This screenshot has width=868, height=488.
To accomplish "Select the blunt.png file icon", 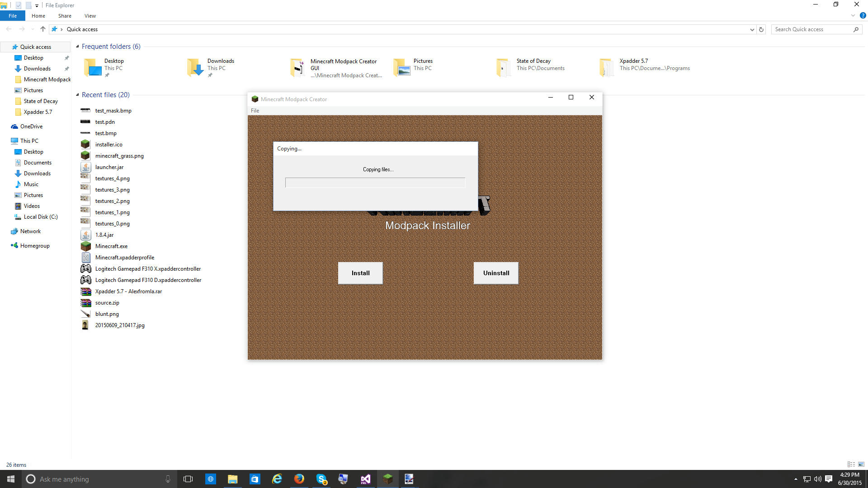I will (x=85, y=314).
